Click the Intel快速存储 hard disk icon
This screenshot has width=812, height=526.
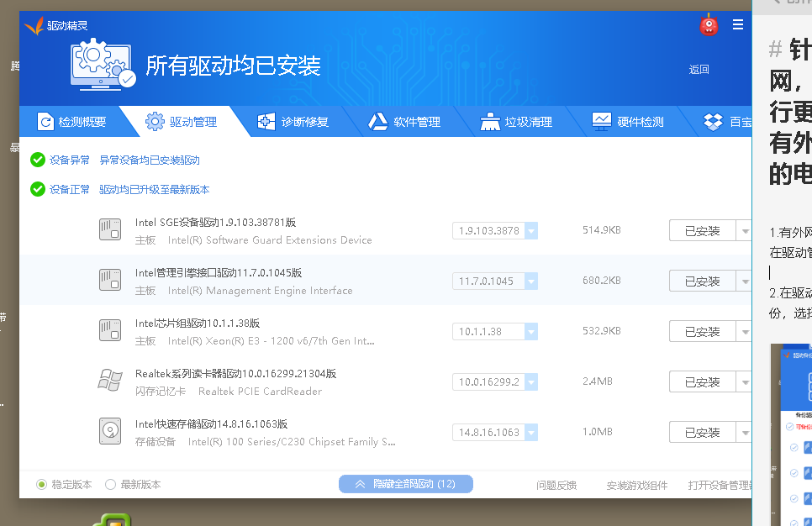tap(110, 431)
